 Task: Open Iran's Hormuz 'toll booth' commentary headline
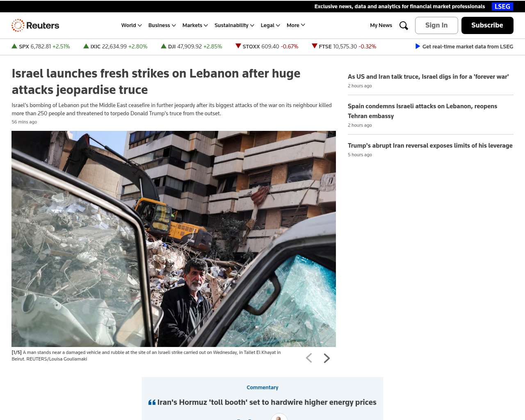pos(267,402)
